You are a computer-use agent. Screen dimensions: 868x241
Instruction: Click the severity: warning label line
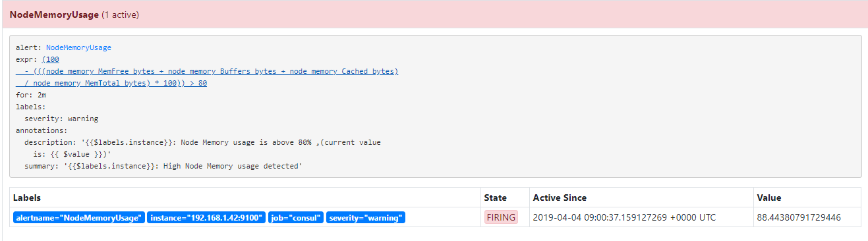coord(61,119)
